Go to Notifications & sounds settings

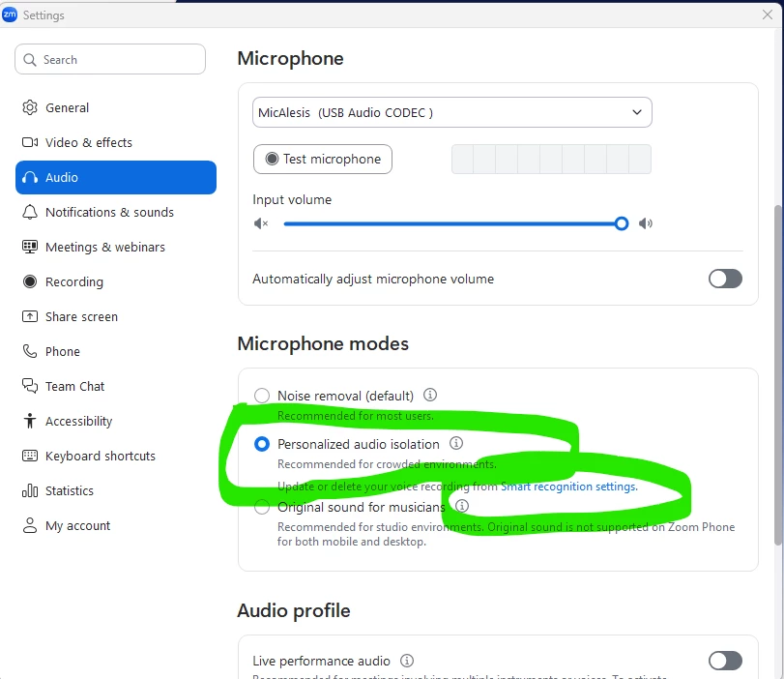[x=116, y=212]
